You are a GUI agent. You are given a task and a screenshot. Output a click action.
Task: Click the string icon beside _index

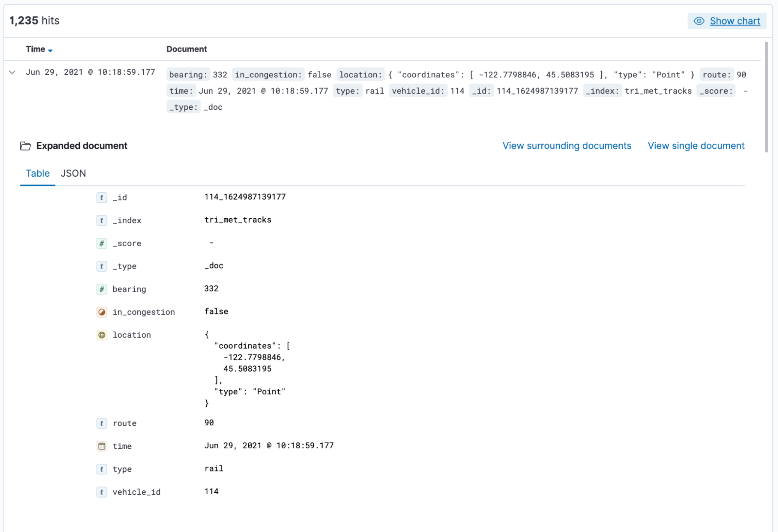102,220
